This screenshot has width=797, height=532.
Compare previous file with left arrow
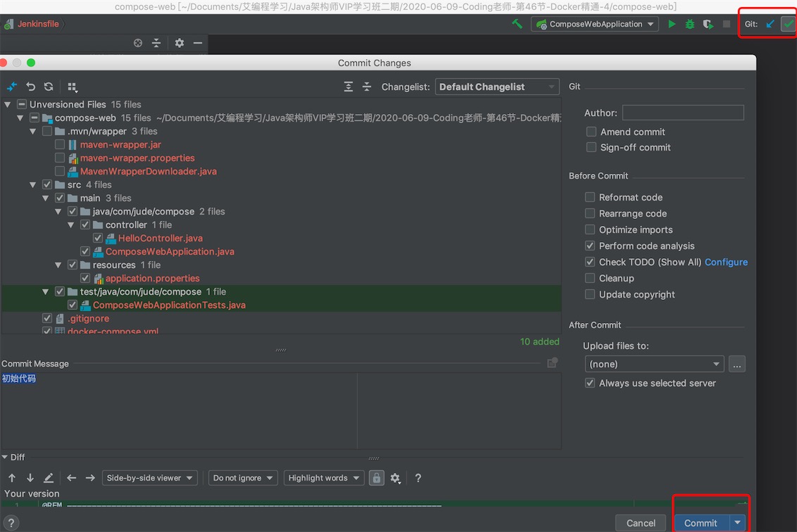[x=72, y=478]
